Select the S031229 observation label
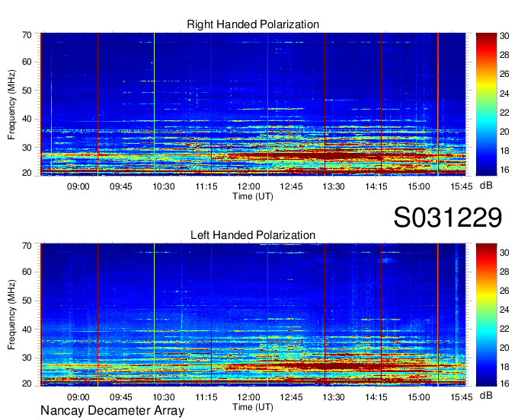518x420 pixels. (448, 218)
